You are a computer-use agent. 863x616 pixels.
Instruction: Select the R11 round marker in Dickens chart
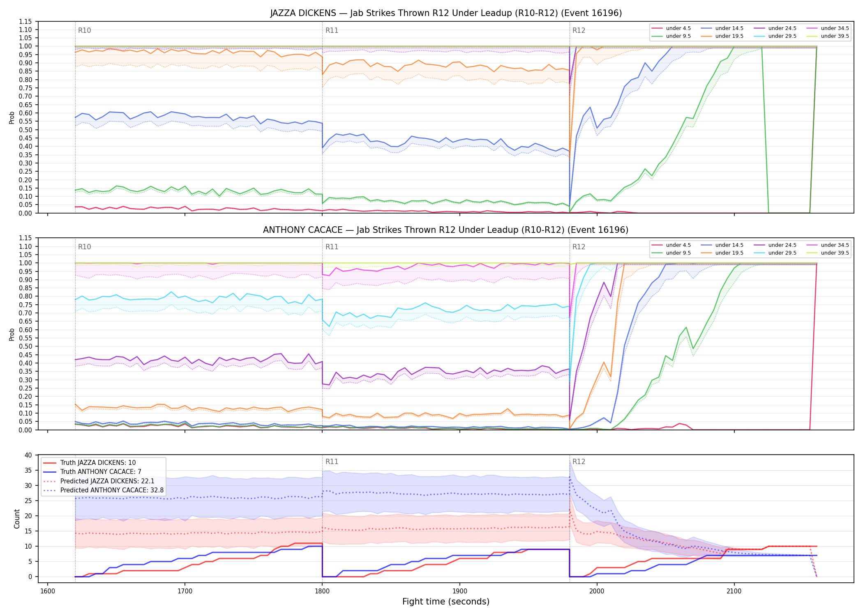pyautogui.click(x=332, y=30)
